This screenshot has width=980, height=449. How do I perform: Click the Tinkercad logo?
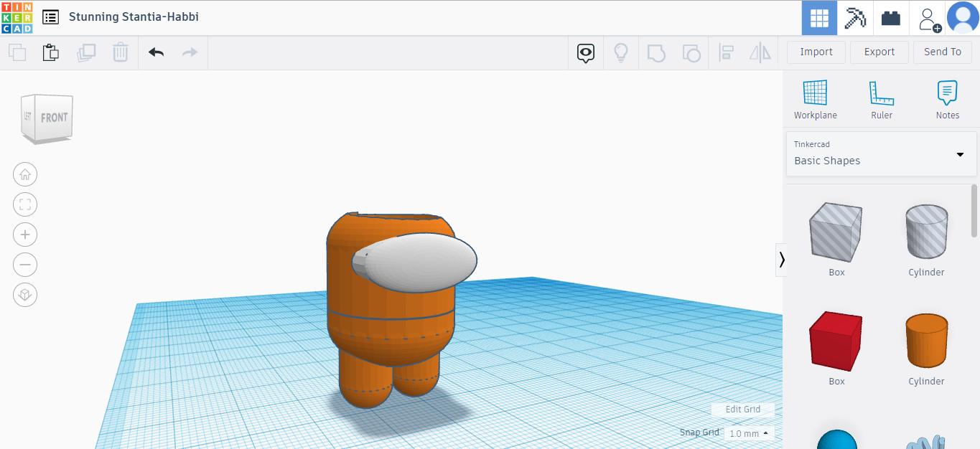pyautogui.click(x=17, y=17)
